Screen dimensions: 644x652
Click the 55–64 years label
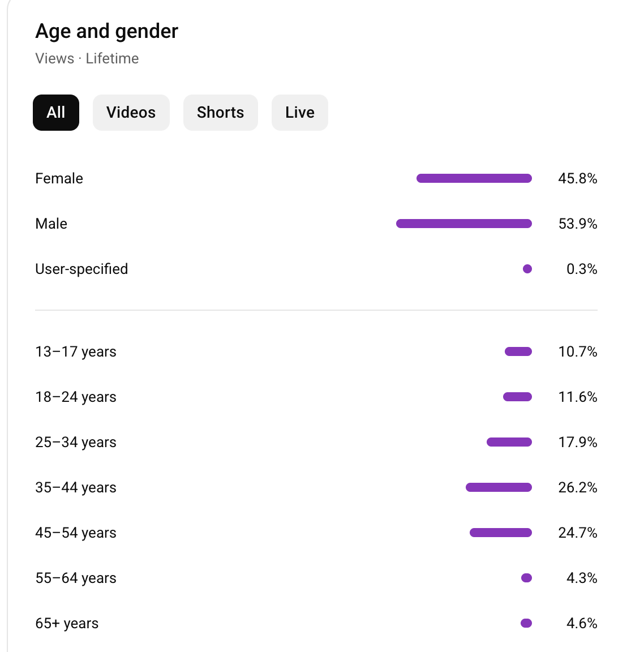(76, 578)
